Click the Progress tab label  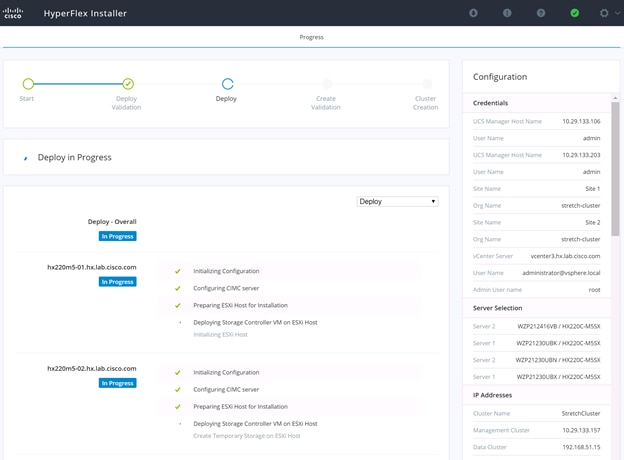click(312, 37)
